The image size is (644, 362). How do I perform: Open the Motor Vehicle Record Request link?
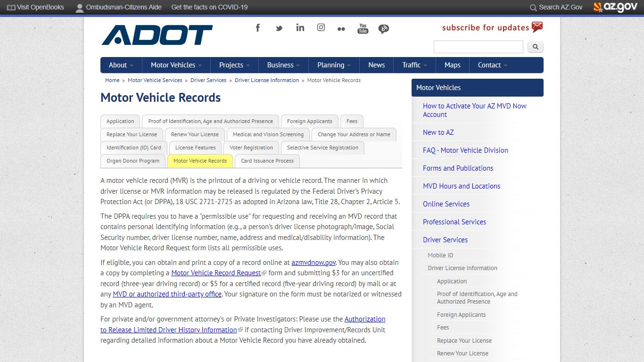[x=216, y=273]
